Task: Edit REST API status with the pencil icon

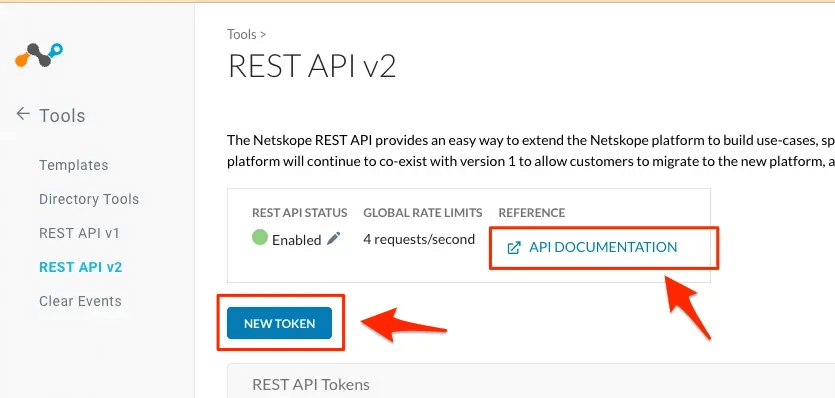Action: (333, 239)
